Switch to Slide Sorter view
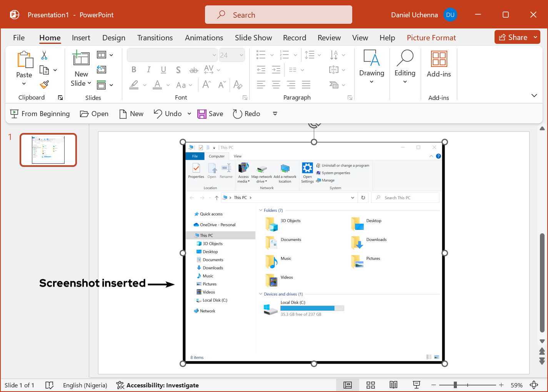The width and height of the screenshot is (548, 392). (x=370, y=385)
